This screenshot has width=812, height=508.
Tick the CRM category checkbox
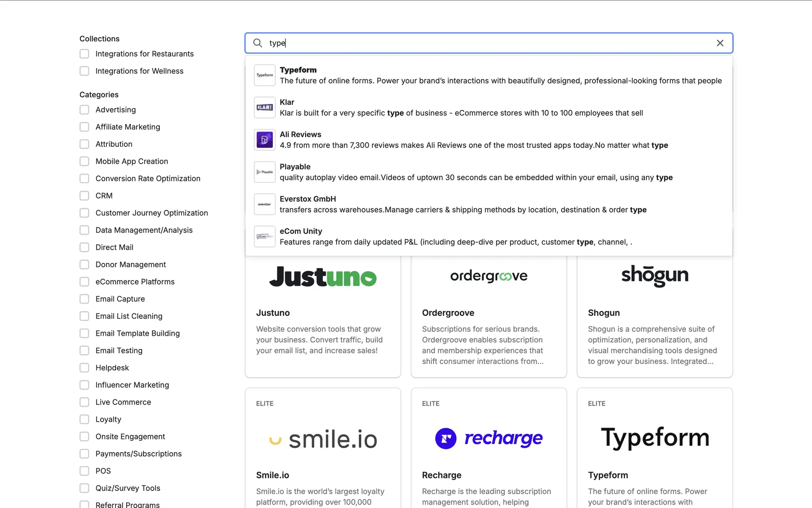pos(85,196)
